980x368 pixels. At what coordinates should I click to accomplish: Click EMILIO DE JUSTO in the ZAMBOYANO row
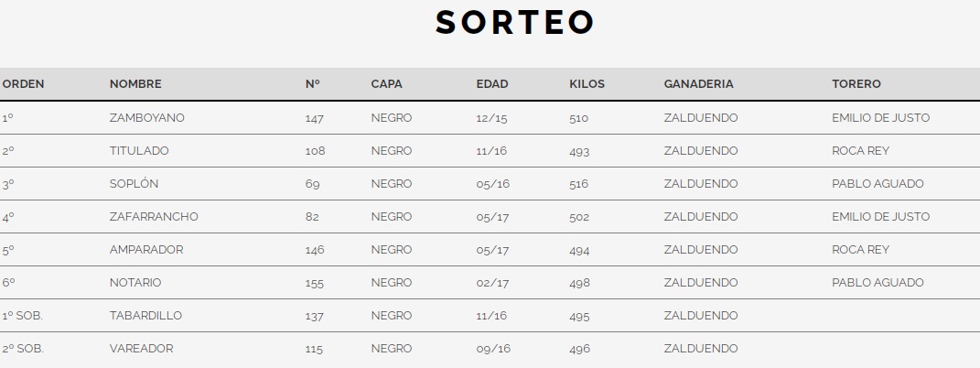(x=880, y=118)
